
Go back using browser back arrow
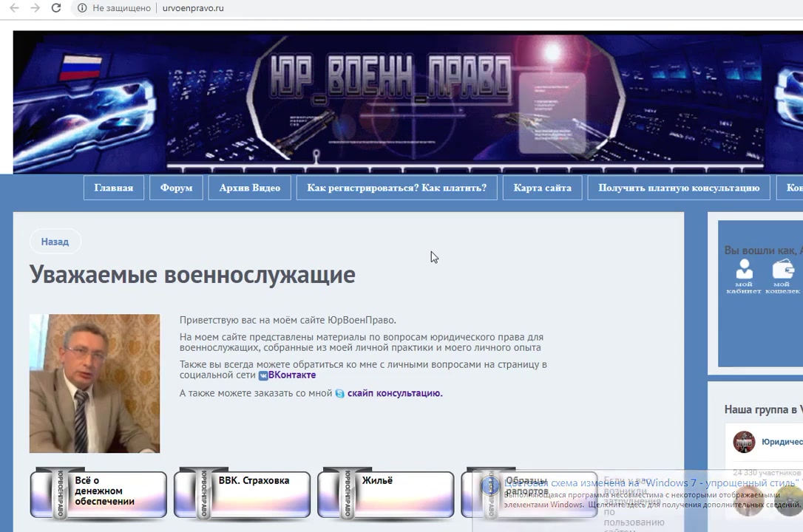pyautogui.click(x=14, y=8)
